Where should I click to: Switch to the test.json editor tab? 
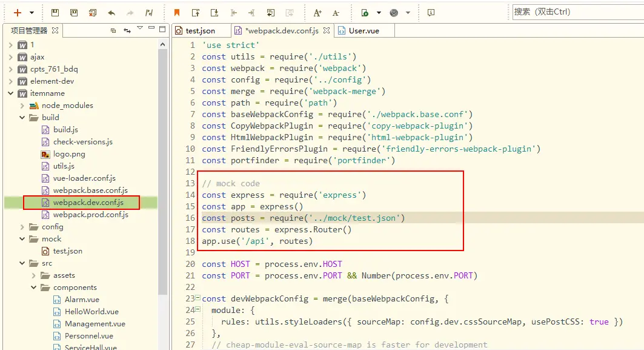(200, 30)
